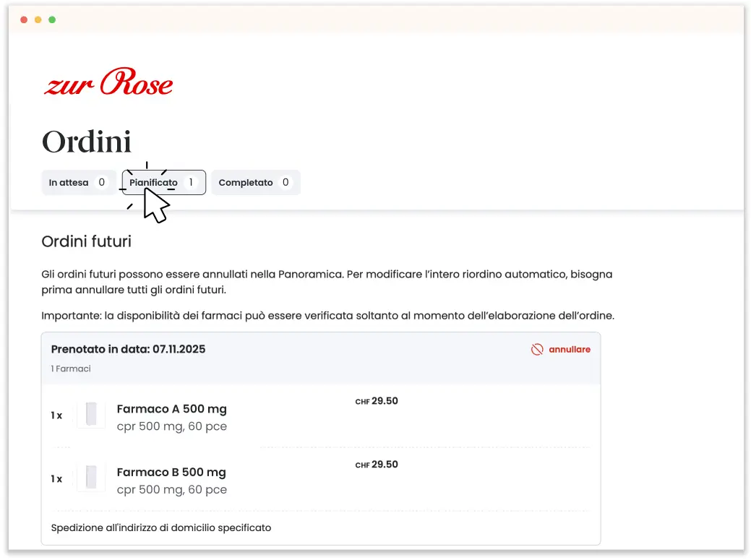Click the annullare link on the order
The height and width of the screenshot is (560, 751).
(x=570, y=350)
